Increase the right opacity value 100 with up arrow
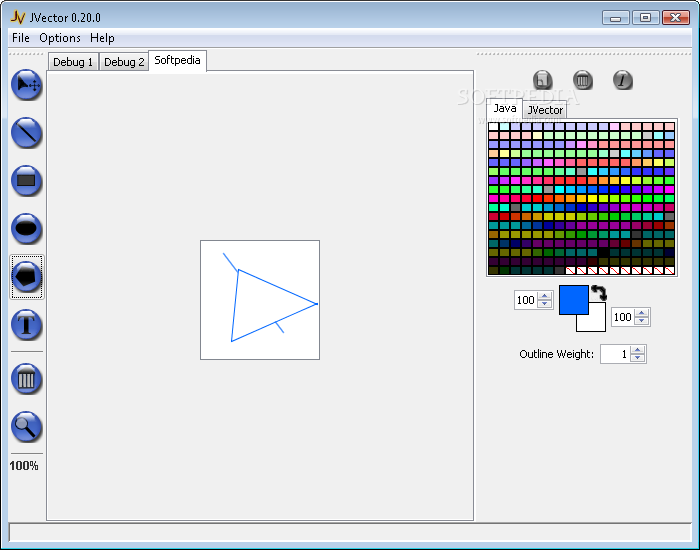This screenshot has width=700, height=550. point(642,313)
